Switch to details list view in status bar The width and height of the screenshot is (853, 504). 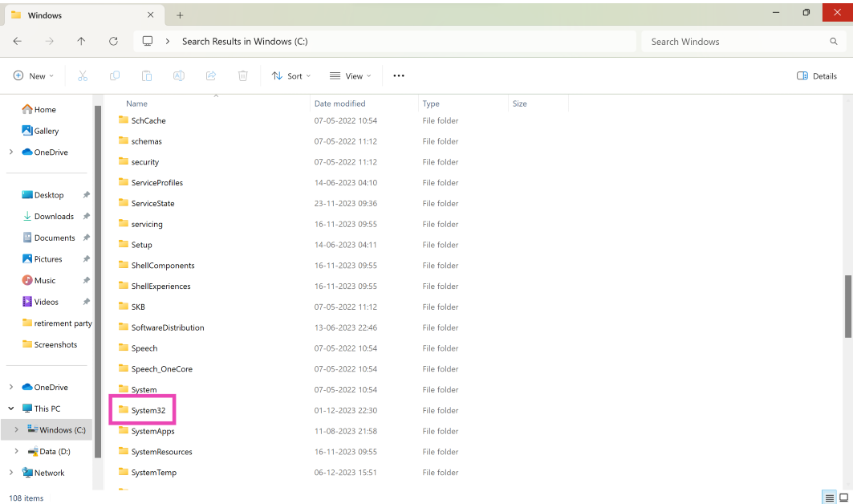(830, 498)
